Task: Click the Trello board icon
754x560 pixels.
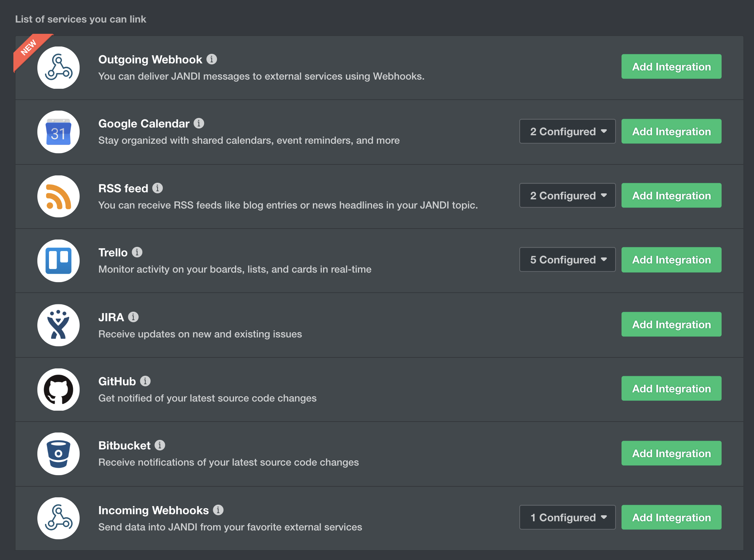Action: 58,261
